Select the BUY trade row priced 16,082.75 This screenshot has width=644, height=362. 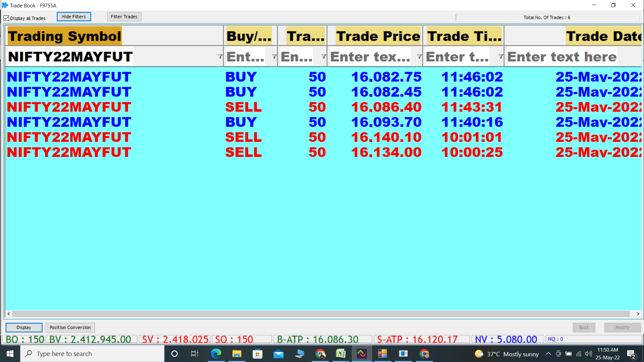[324, 77]
